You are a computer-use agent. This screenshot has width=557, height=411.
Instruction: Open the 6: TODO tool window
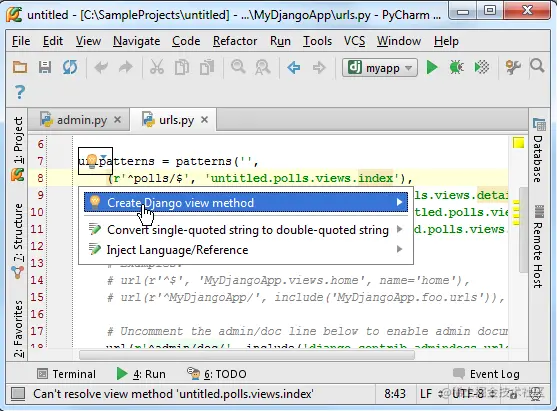pos(217,374)
